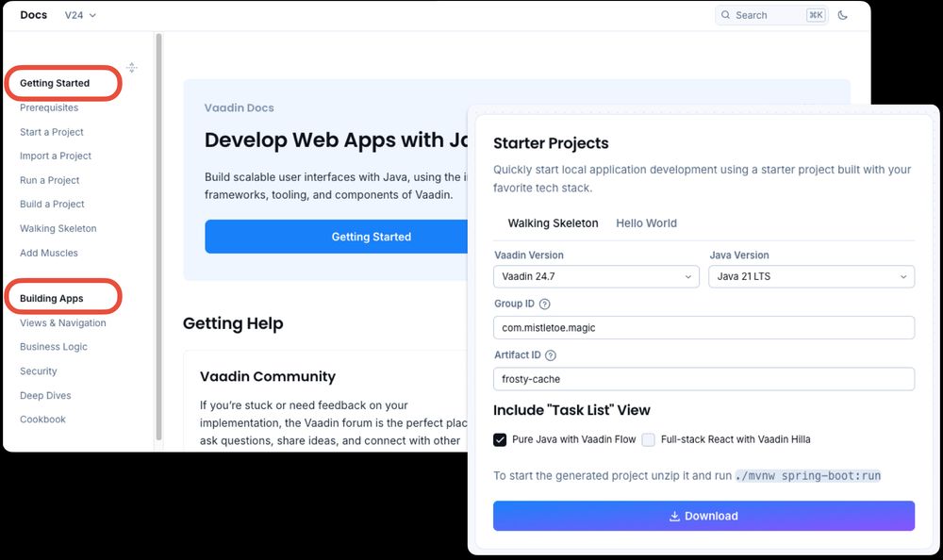
Task: Open the Vaadin Version dropdown showing Vaadin 24.7
Action: point(596,276)
